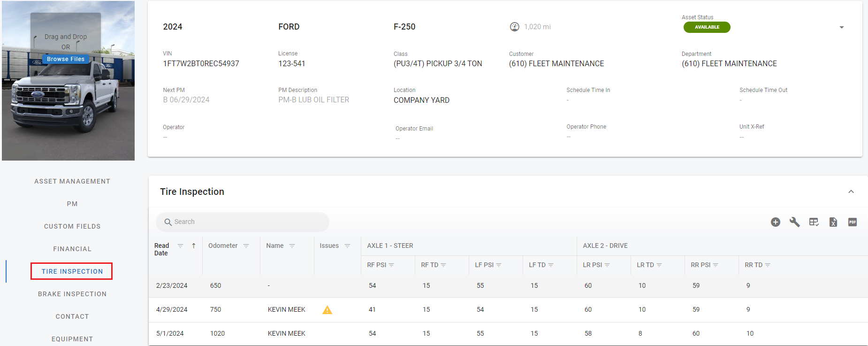Click odometer value 1020
The image size is (868, 346).
[217, 333]
